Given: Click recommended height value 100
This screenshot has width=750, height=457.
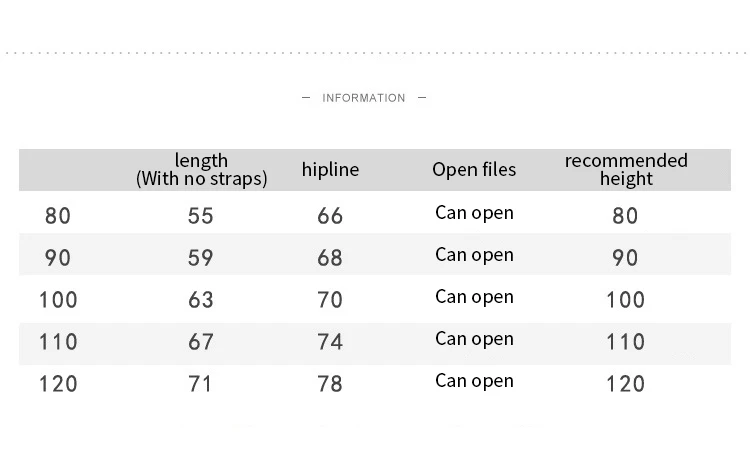Looking at the screenshot, I should 626,300.
